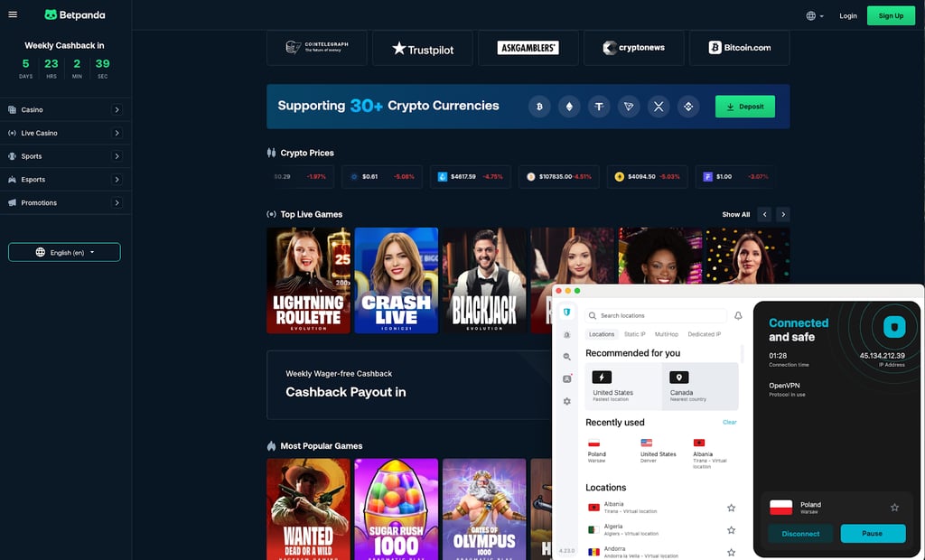Open the Crash Live game

point(397,280)
